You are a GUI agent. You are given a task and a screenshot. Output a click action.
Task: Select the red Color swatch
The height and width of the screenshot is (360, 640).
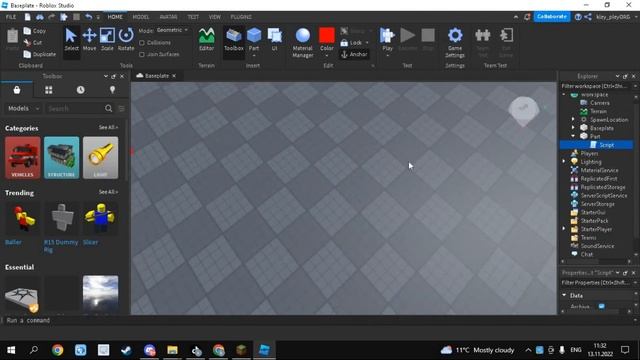tap(327, 36)
